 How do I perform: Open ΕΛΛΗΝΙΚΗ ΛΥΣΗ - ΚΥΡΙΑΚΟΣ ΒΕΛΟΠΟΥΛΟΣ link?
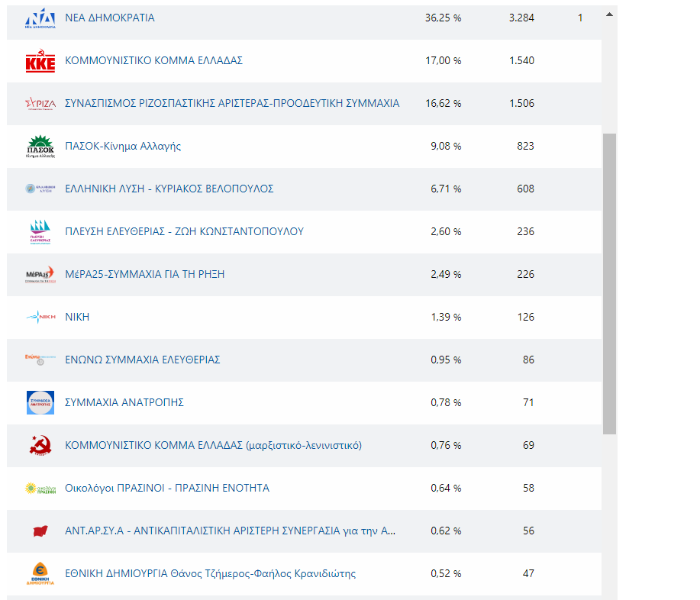pos(169,189)
